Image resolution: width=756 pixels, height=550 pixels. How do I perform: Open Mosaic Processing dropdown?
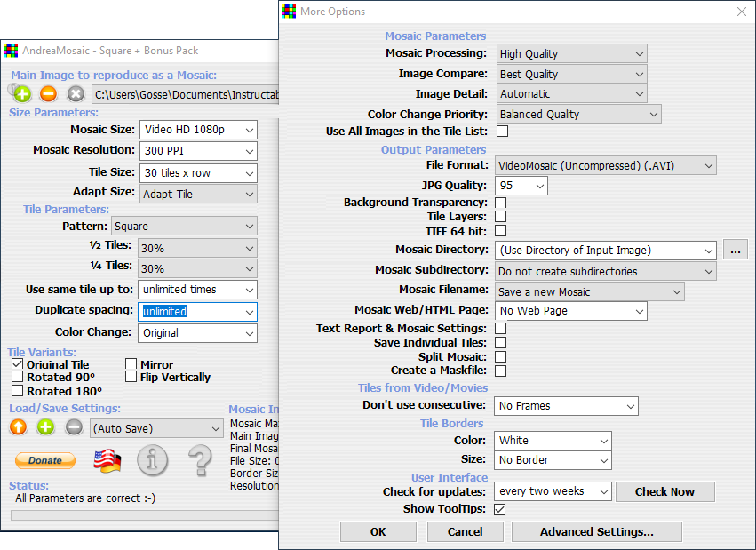coord(572,53)
